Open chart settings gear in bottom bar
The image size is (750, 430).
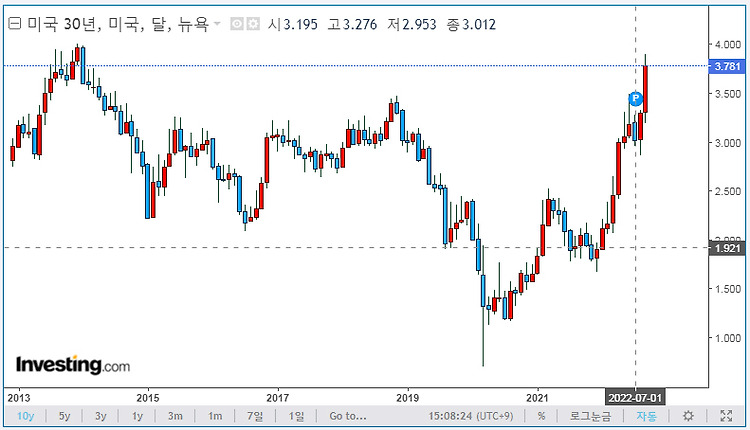click(x=688, y=416)
